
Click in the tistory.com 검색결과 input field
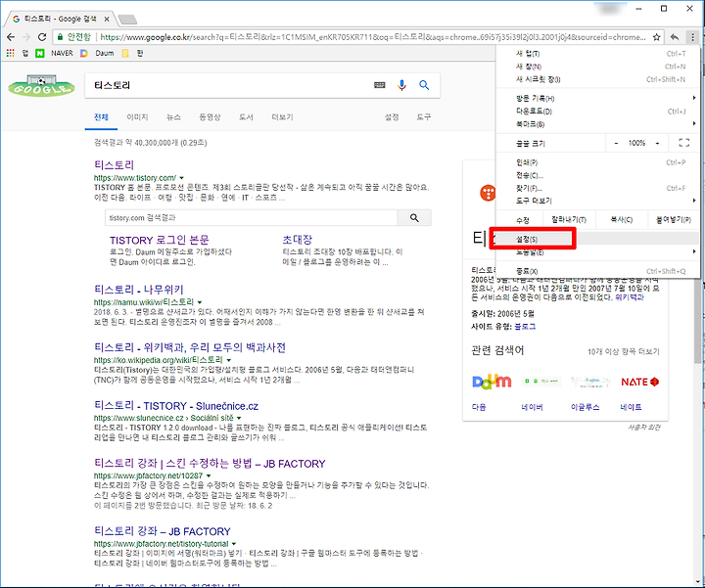252,218
